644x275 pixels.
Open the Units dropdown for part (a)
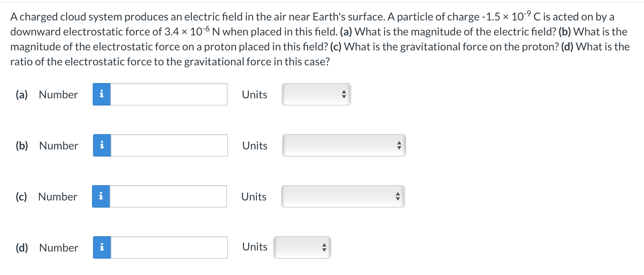(316, 94)
